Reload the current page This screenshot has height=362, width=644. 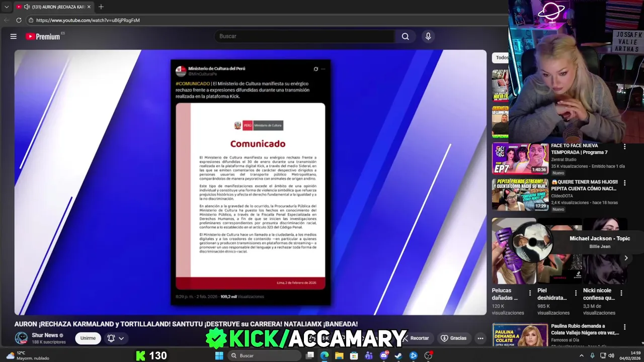19,20
